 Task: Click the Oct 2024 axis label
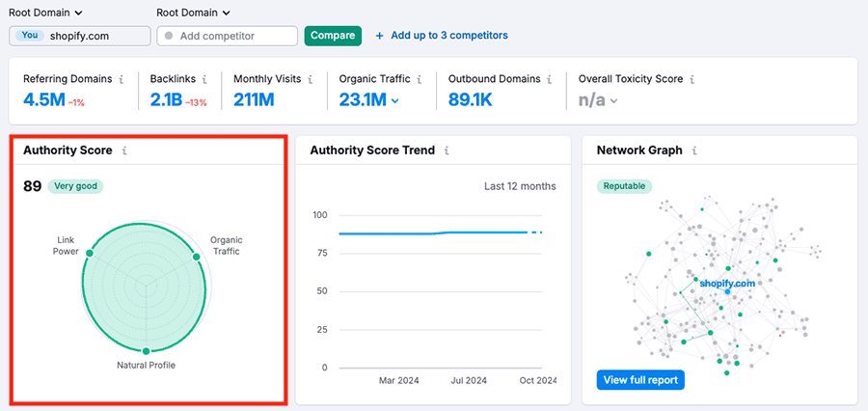[x=537, y=380]
